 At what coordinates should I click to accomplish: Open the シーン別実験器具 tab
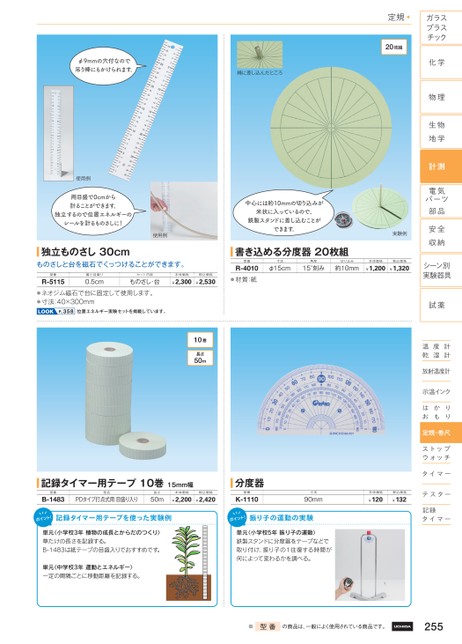(x=441, y=270)
